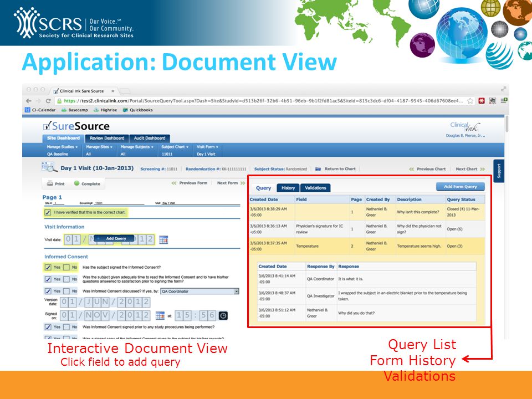Open the CI-Calendar bookmark

(40, 110)
